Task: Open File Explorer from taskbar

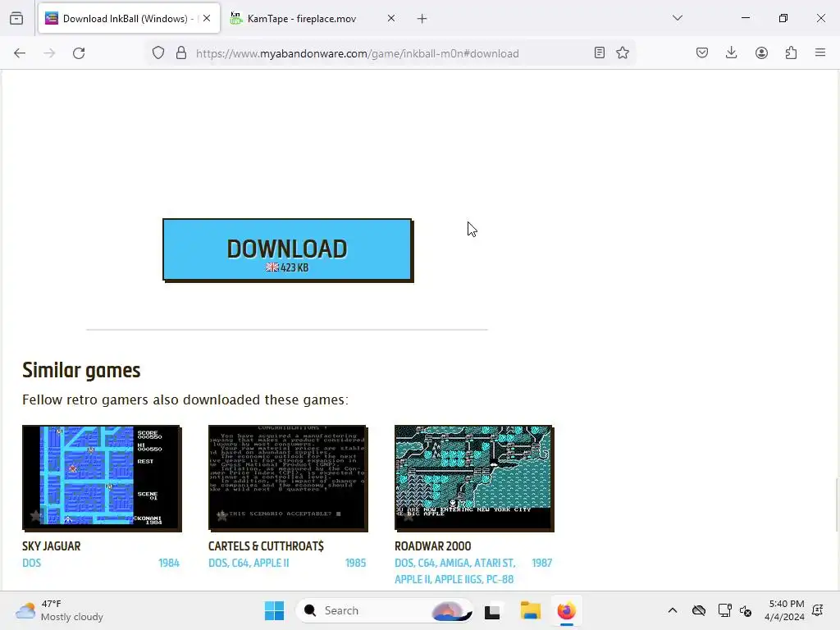Action: click(531, 610)
